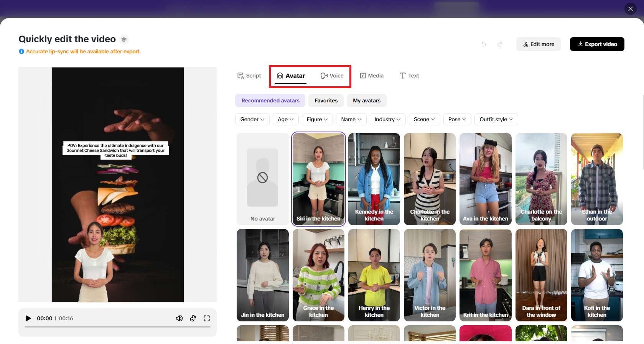The width and height of the screenshot is (644, 344).
Task: Play the video preview
Action: [28, 318]
